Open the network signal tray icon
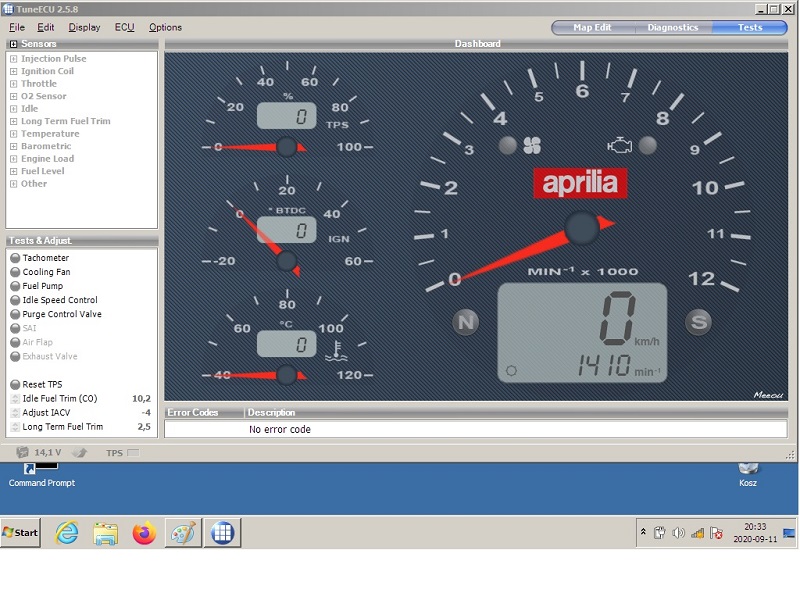The image size is (800, 600). pyautogui.click(x=697, y=533)
